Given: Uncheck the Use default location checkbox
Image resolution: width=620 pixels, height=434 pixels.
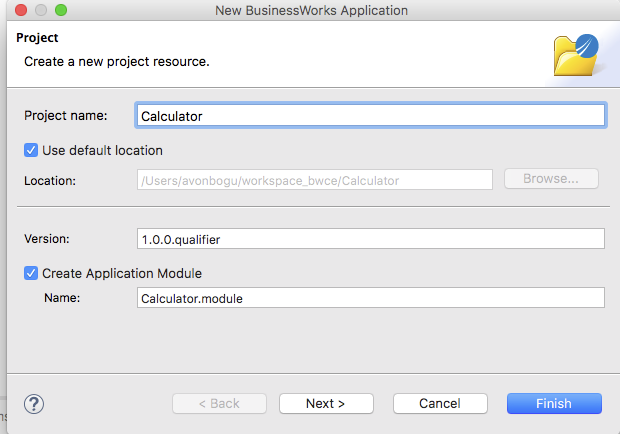Looking at the screenshot, I should [31, 150].
